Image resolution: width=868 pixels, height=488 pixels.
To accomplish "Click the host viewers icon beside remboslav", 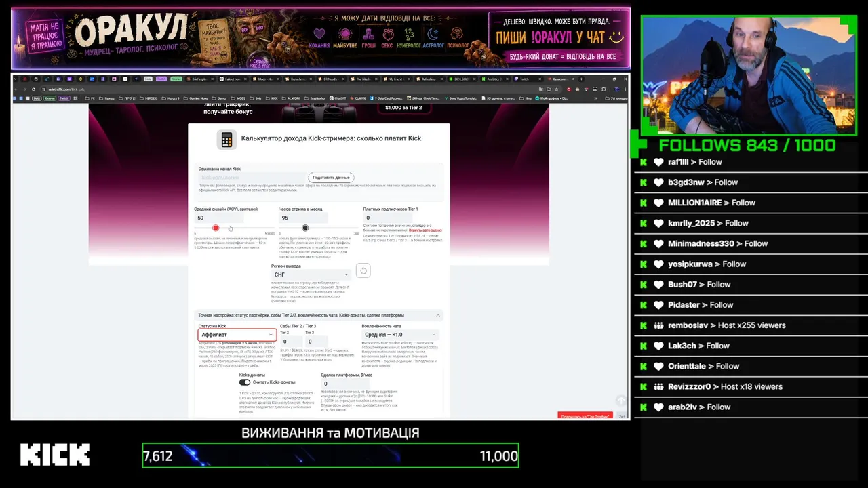I will [658, 325].
